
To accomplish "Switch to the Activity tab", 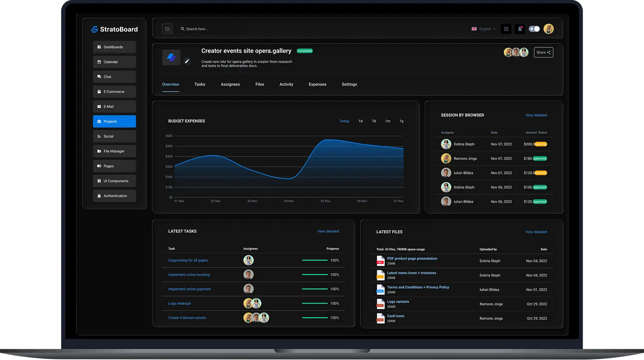I will (x=286, y=84).
